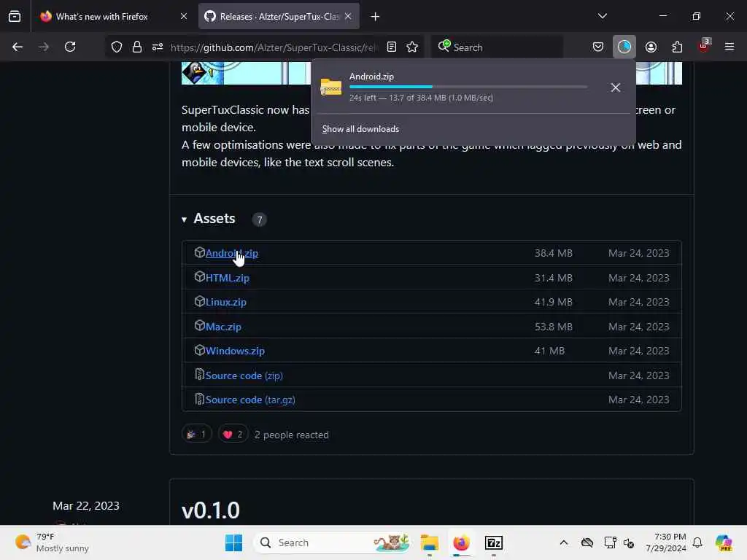Show hidden system tray icons chevron
747x560 pixels.
(x=564, y=542)
